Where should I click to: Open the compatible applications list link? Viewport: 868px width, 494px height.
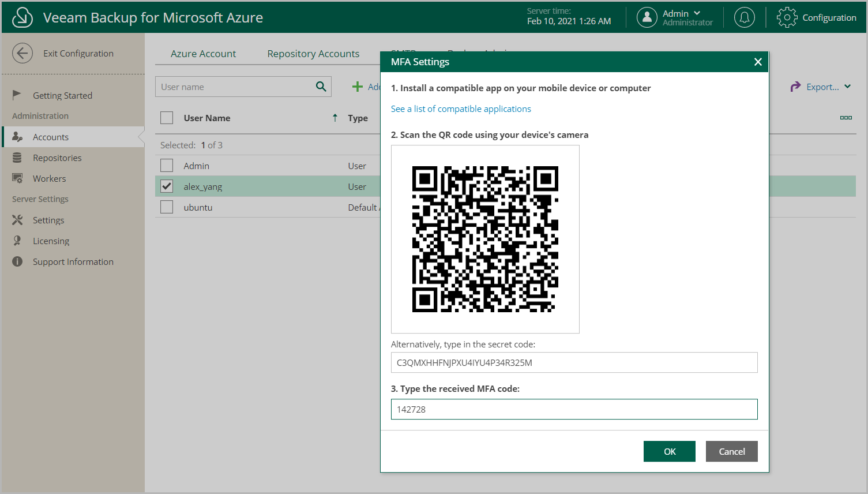(x=461, y=108)
